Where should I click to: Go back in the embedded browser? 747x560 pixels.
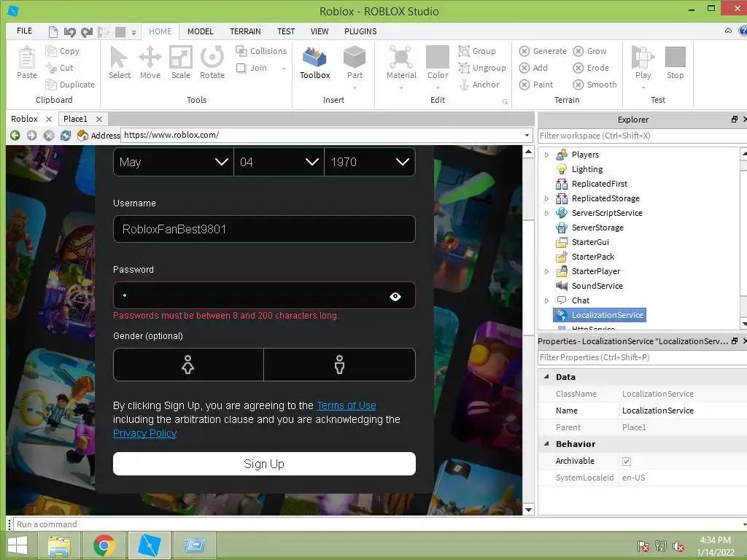[x=15, y=135]
